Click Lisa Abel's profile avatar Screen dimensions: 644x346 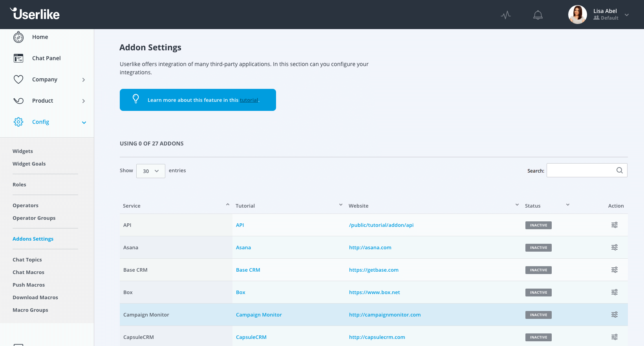577,15
